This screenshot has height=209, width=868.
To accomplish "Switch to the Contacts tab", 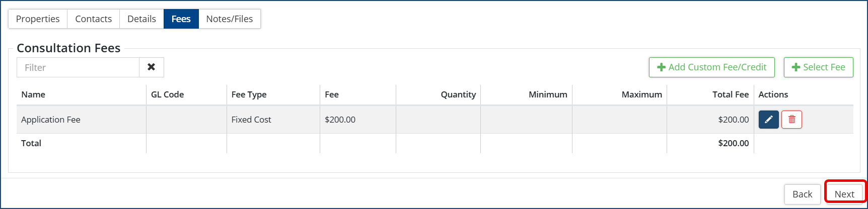I will tap(93, 19).
